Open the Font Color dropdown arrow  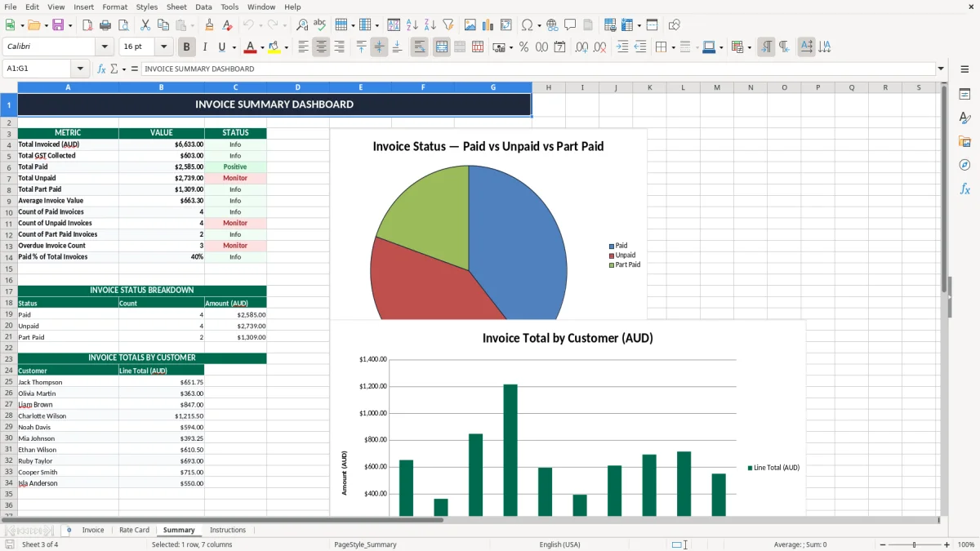tap(261, 47)
